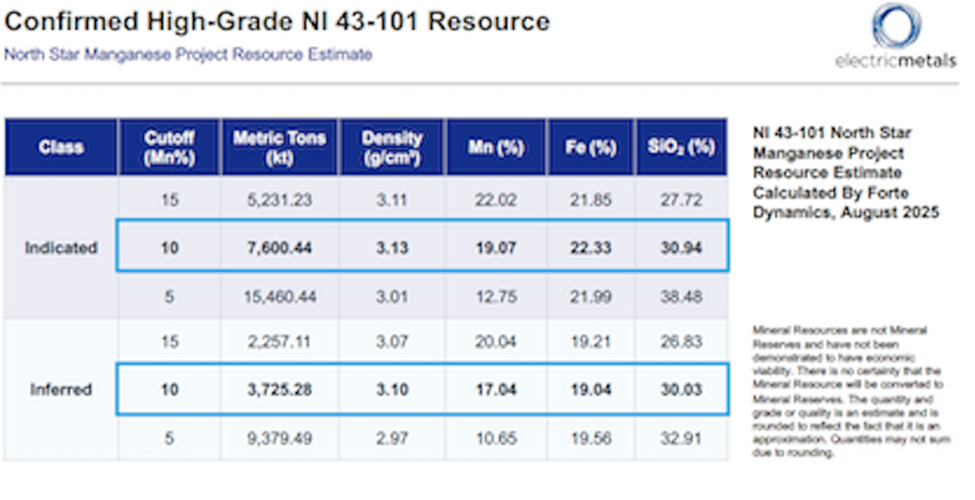Select the North Star Manganese Project subtitle
Screen dimensions: 975x500
click(188, 54)
